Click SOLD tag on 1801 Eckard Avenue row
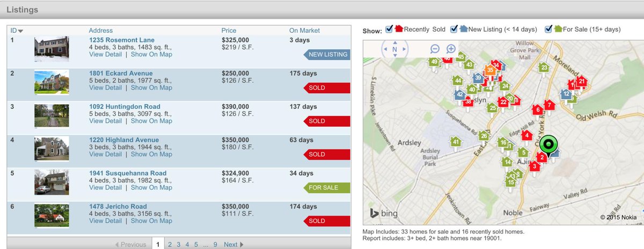 (327, 88)
